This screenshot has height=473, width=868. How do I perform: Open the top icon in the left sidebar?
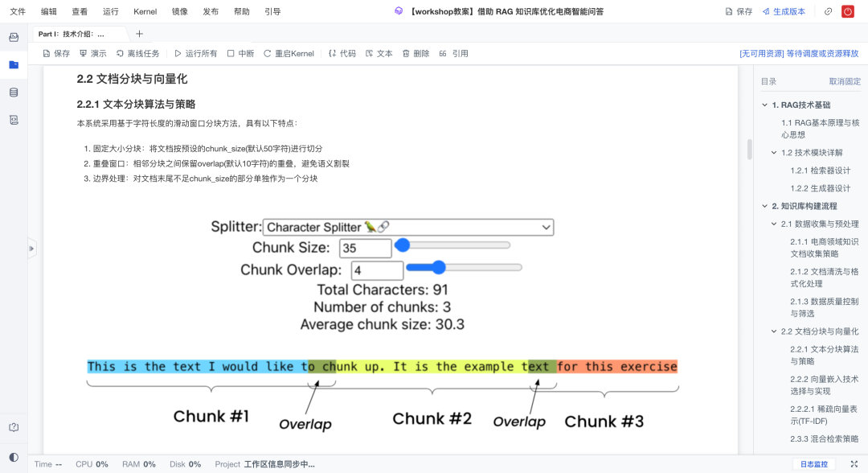14,38
